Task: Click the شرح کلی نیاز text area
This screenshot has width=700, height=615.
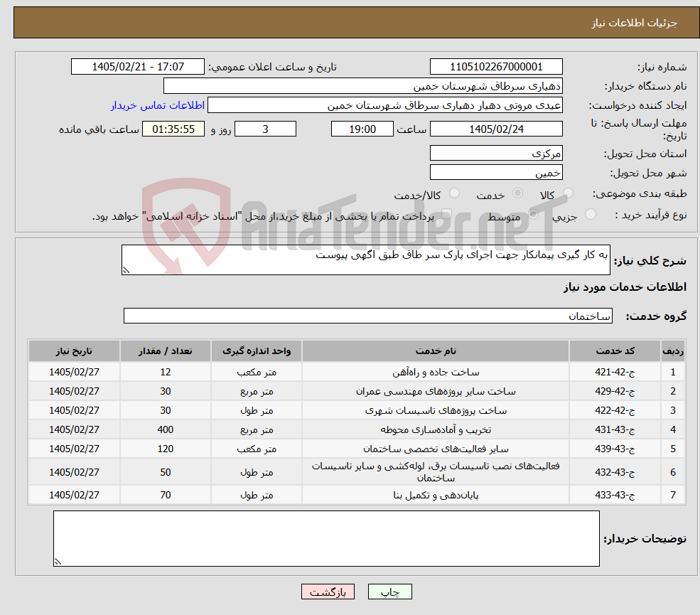Action: 365,260
